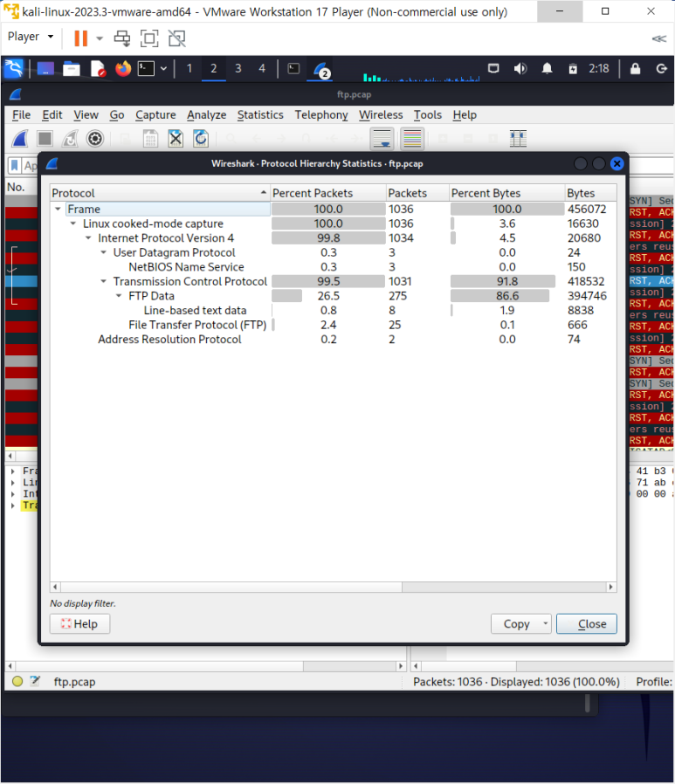Collapse Internet Protocol Version 4 node
The image size is (675, 784).
click(x=88, y=238)
